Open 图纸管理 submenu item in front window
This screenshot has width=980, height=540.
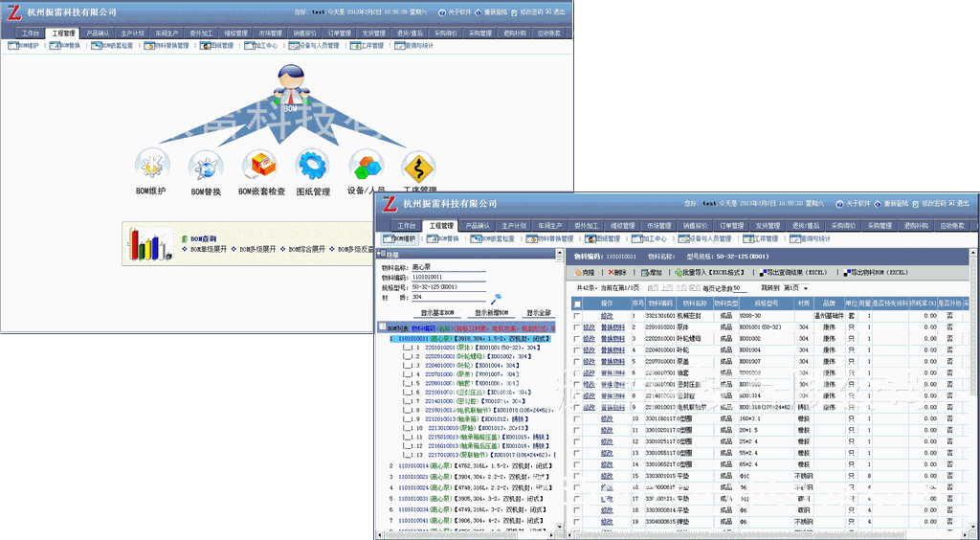coord(603,238)
